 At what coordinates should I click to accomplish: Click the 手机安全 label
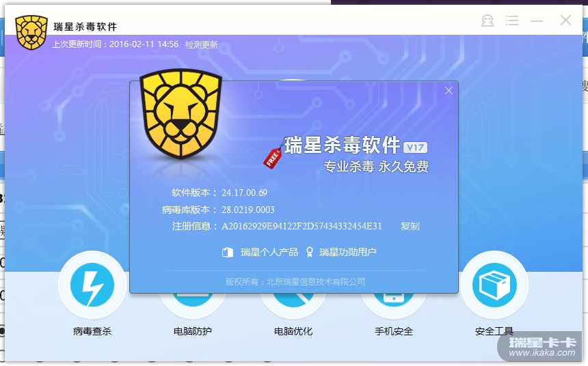point(393,331)
